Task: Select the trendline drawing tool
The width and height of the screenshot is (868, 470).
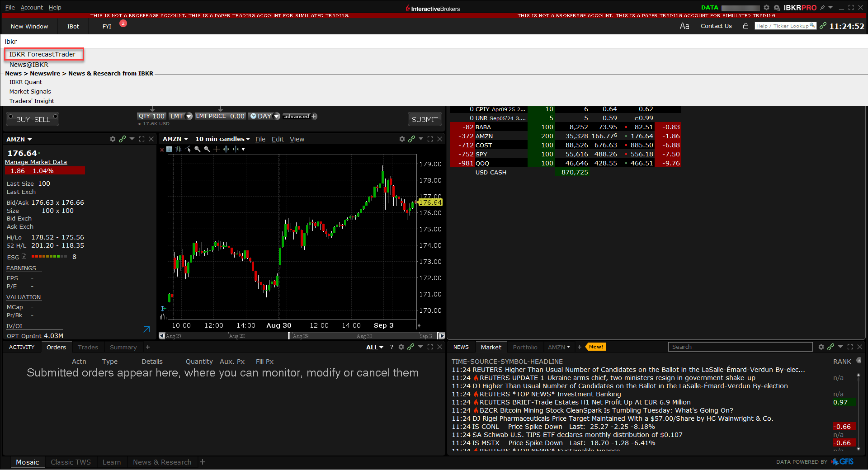Action: point(188,149)
